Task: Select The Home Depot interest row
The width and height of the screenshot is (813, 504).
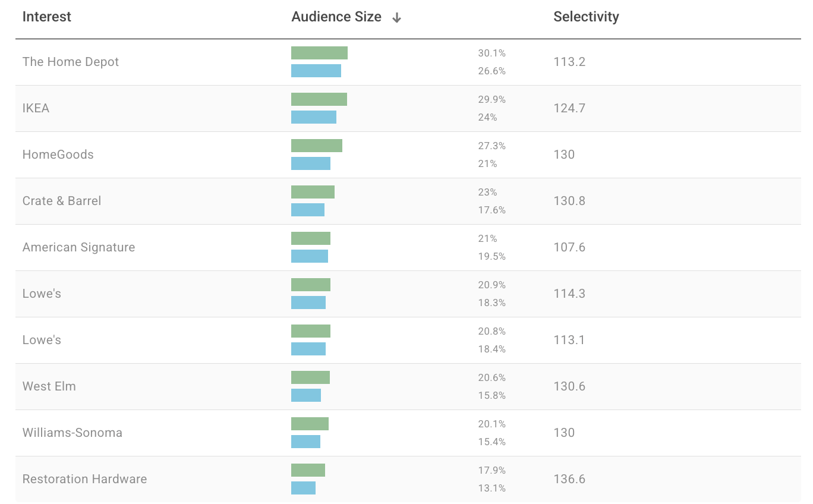Action: pyautogui.click(x=71, y=62)
